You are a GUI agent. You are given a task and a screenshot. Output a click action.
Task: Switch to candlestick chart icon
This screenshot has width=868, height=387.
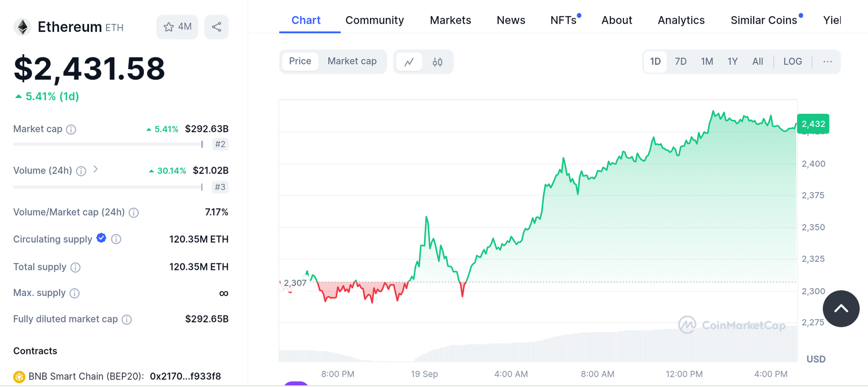(437, 62)
